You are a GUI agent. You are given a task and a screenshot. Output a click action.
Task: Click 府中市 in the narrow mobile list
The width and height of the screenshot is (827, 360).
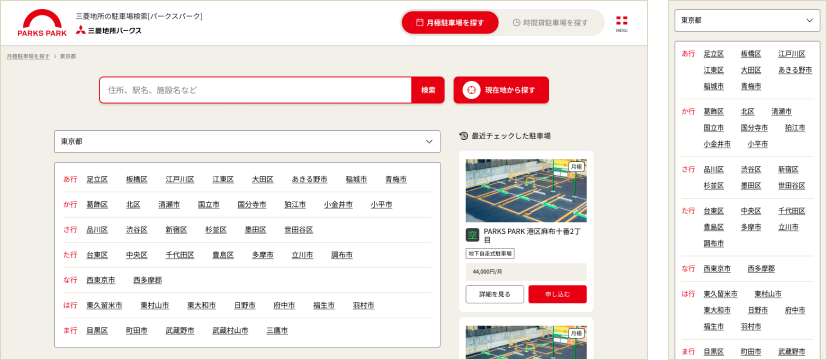(x=795, y=310)
